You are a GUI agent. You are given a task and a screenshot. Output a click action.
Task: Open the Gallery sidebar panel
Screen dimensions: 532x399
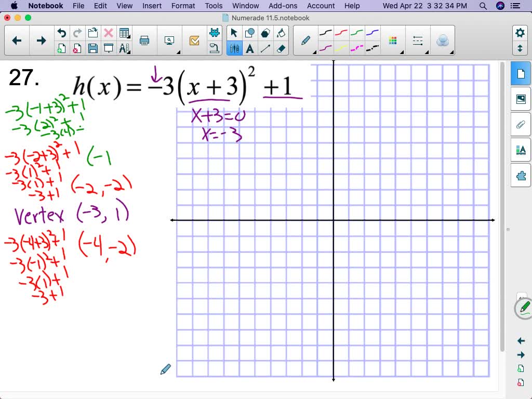pyautogui.click(x=521, y=99)
